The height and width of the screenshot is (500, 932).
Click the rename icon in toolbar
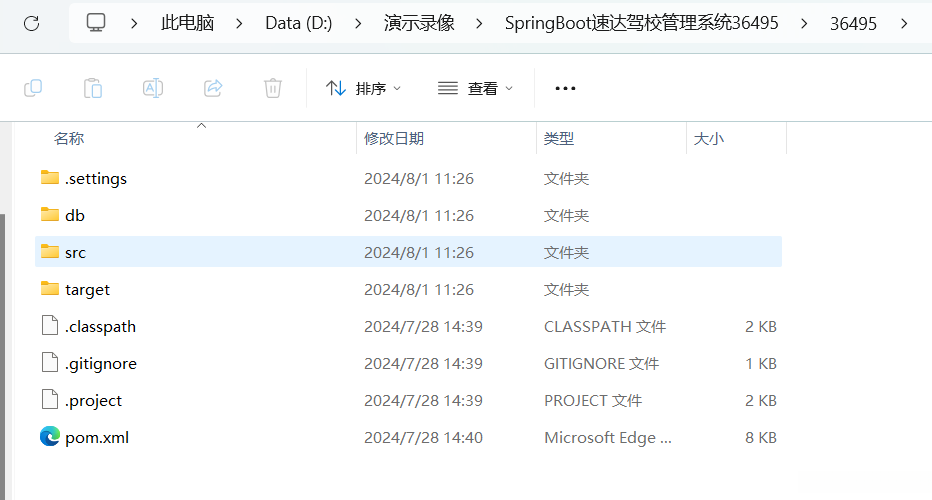click(x=153, y=88)
